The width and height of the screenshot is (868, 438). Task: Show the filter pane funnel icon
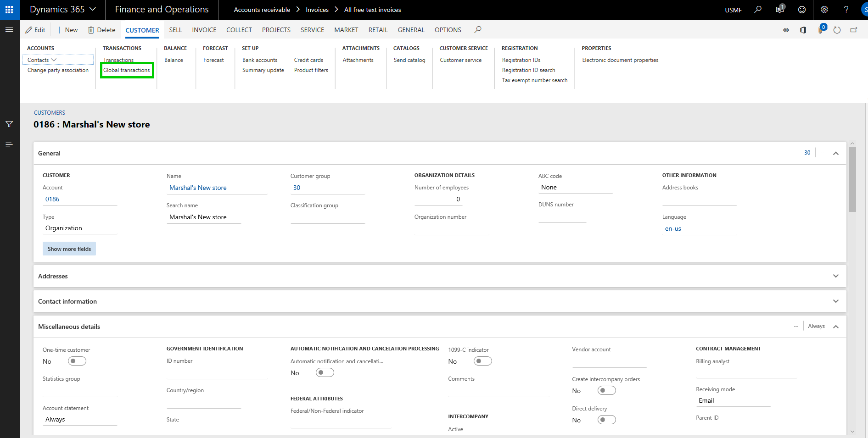pos(9,124)
